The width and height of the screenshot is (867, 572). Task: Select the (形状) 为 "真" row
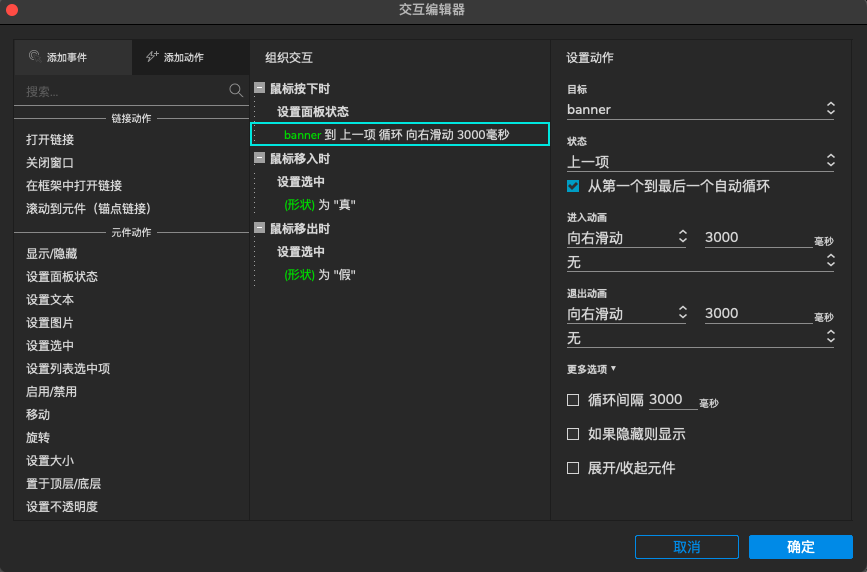[x=320, y=205]
